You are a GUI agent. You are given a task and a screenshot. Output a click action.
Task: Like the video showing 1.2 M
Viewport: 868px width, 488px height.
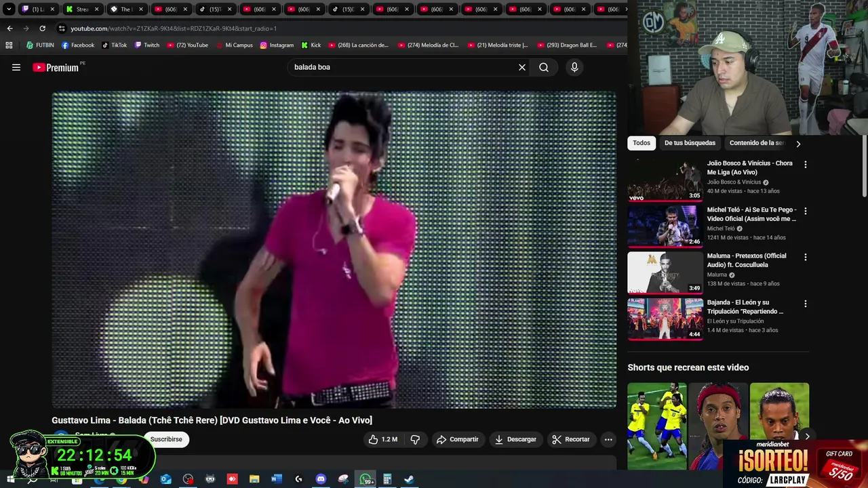coord(382,439)
